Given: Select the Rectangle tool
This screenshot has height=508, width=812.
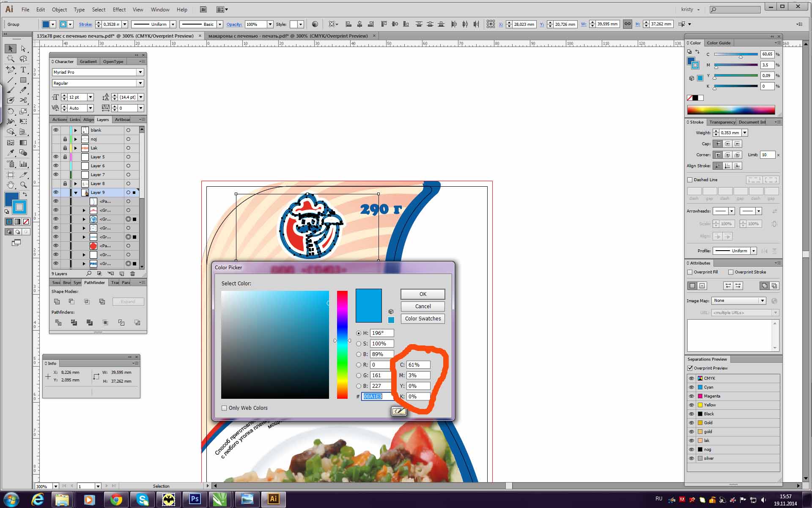Looking at the screenshot, I should pos(23,80).
